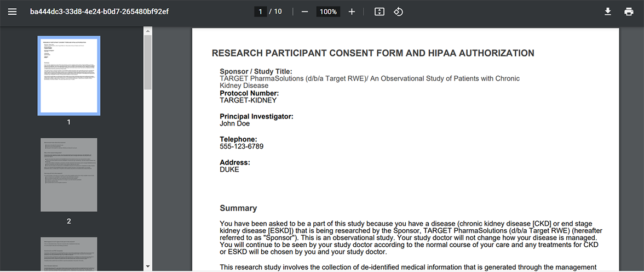This screenshot has height=272, width=644.
Task: Click the 'TARGET-KIDNEY' protocol value
Action: click(x=248, y=100)
